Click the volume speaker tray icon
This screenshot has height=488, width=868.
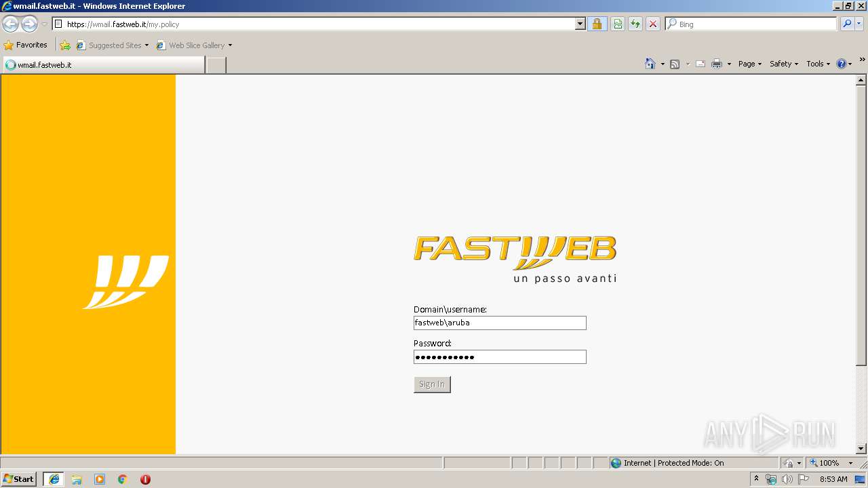click(x=787, y=479)
